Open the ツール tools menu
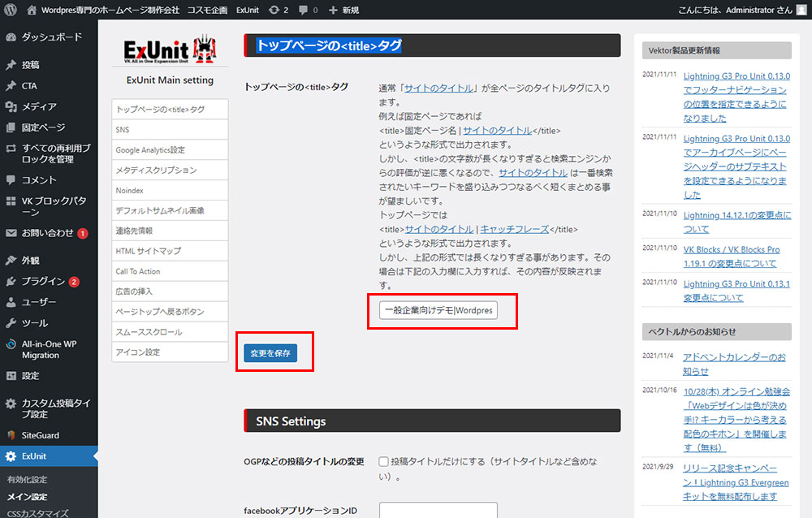This screenshot has height=518, width=812. [x=34, y=322]
